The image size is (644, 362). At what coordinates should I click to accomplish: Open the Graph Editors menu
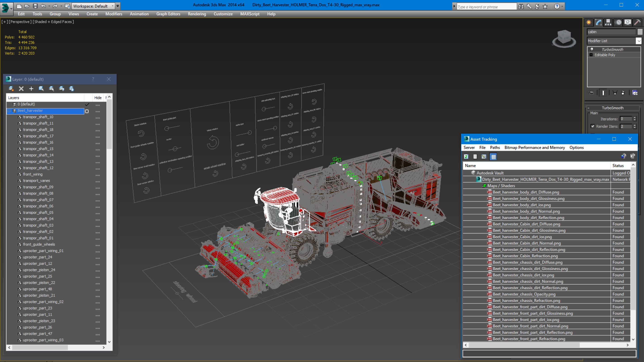pyautogui.click(x=168, y=14)
